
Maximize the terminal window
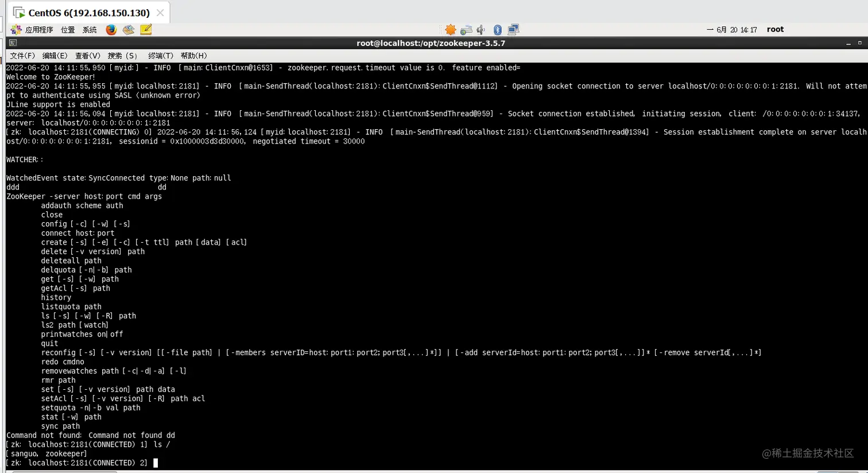(859, 43)
